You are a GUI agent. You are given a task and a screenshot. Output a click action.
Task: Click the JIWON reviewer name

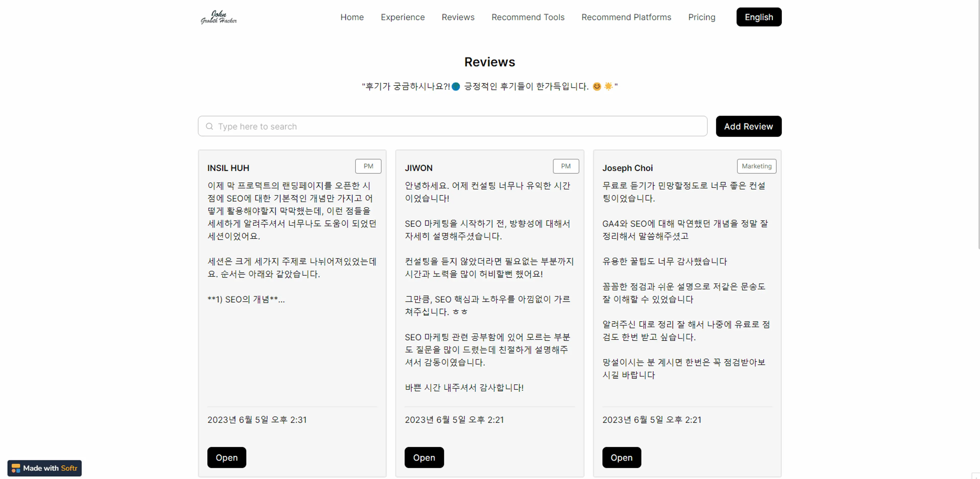419,168
